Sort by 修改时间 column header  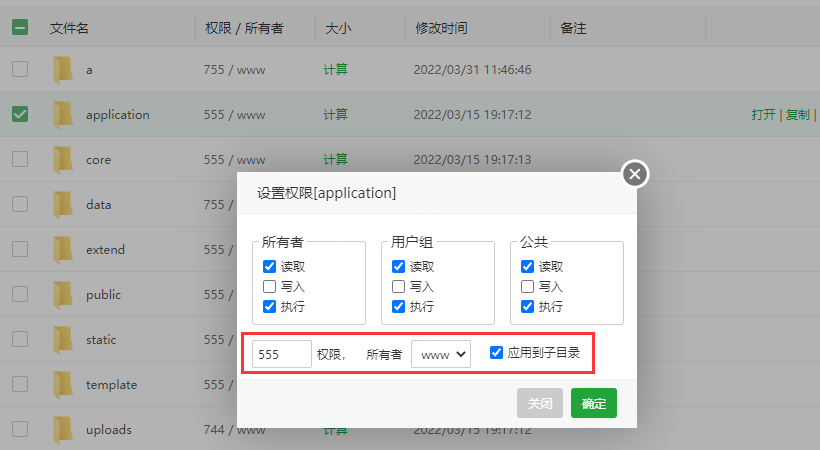[441, 28]
